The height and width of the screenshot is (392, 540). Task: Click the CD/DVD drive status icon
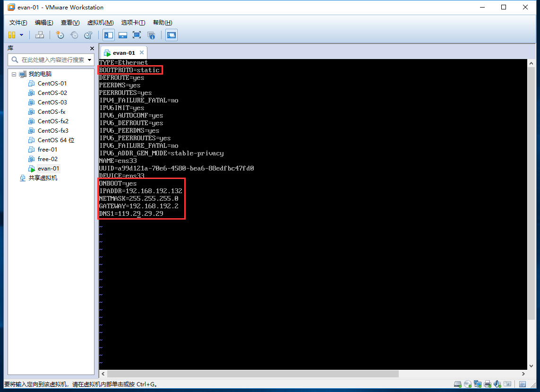(x=468, y=384)
